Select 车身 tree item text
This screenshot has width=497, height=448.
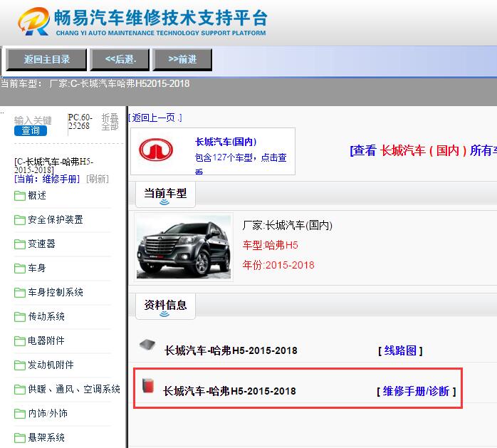[x=37, y=268]
